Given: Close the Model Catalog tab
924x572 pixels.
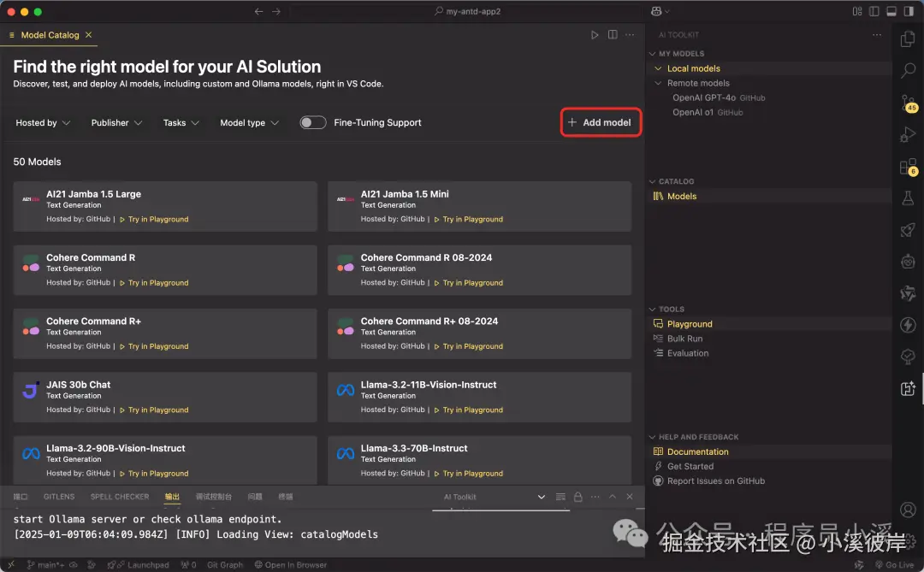Looking at the screenshot, I should [88, 35].
